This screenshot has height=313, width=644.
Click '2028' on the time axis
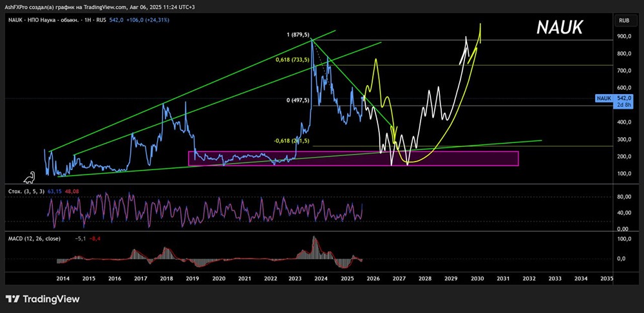(425, 278)
